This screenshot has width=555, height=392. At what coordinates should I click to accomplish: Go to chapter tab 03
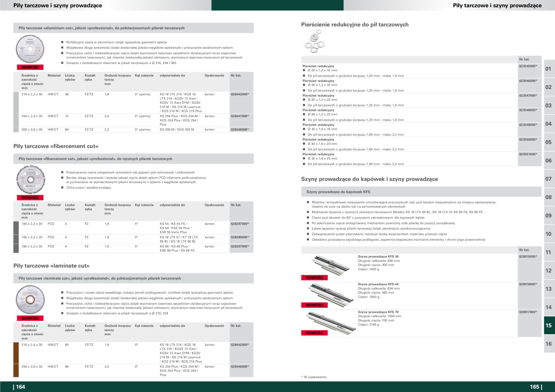549,106
